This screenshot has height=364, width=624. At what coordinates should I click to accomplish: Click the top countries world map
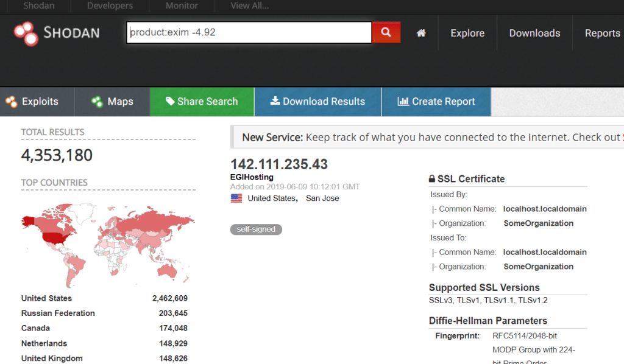(108, 243)
